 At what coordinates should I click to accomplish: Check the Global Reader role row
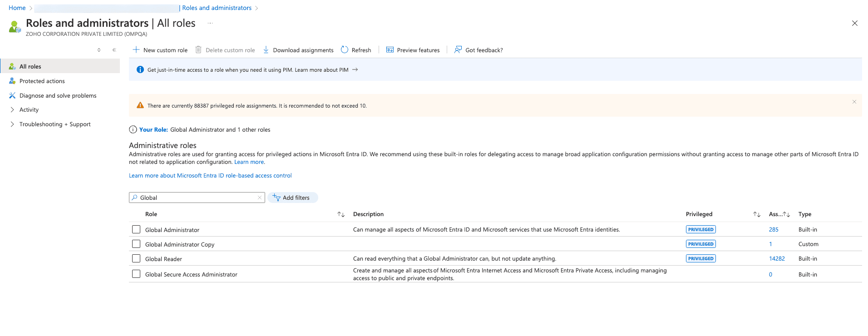click(136, 258)
